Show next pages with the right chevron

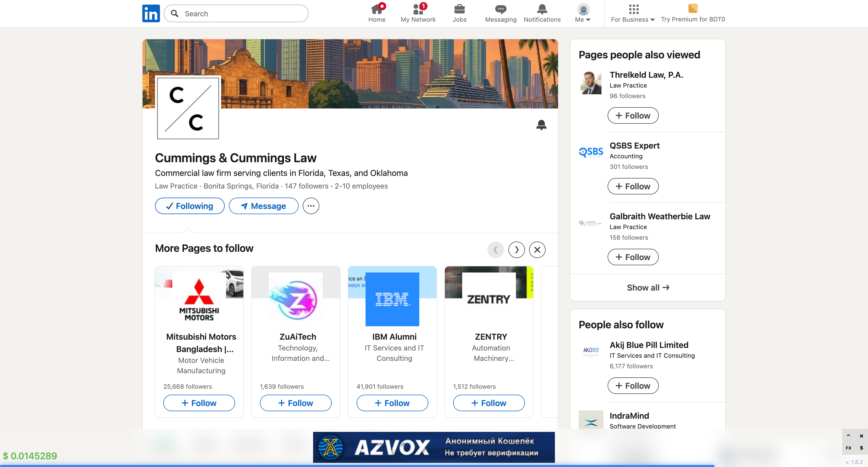pyautogui.click(x=516, y=250)
